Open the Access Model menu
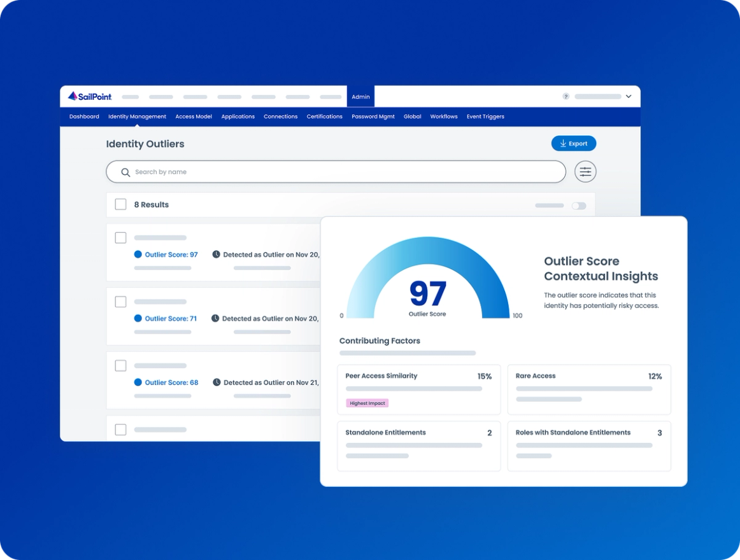 [194, 116]
